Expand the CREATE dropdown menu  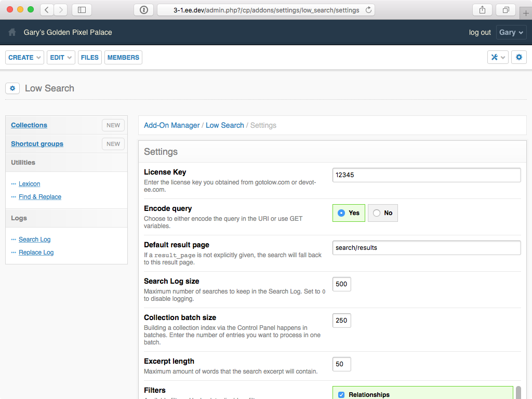coord(24,57)
